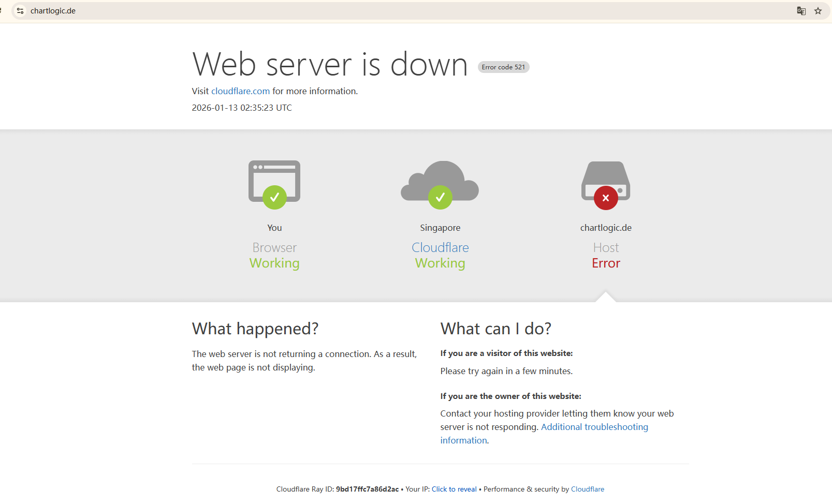Screen dimensions: 832x504
Task: Click the chartlogic.de host label
Action: coord(606,228)
